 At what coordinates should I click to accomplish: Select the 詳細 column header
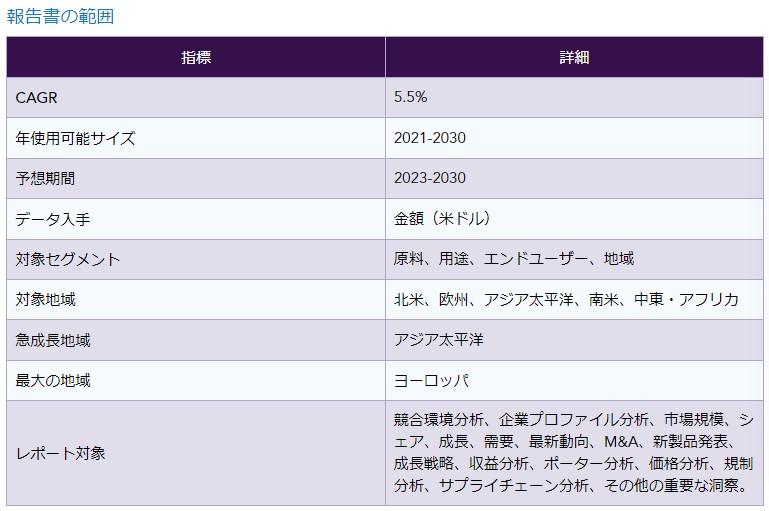tap(574, 57)
